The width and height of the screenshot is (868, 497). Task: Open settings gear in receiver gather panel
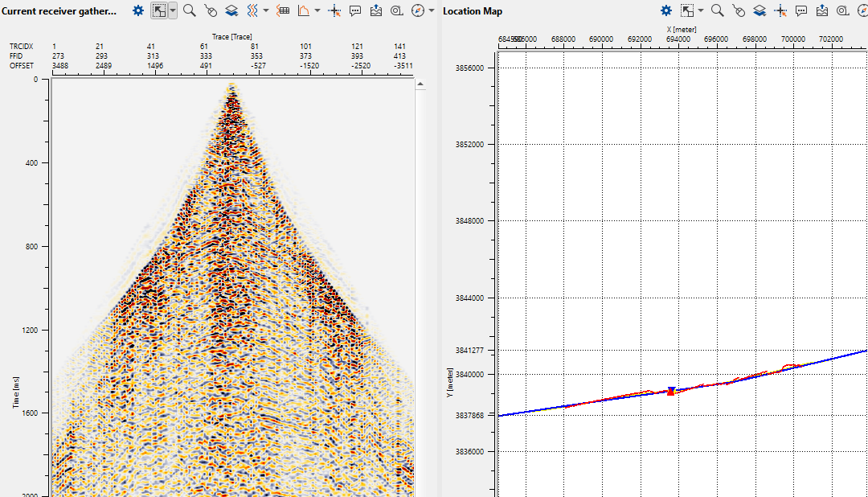tap(138, 10)
